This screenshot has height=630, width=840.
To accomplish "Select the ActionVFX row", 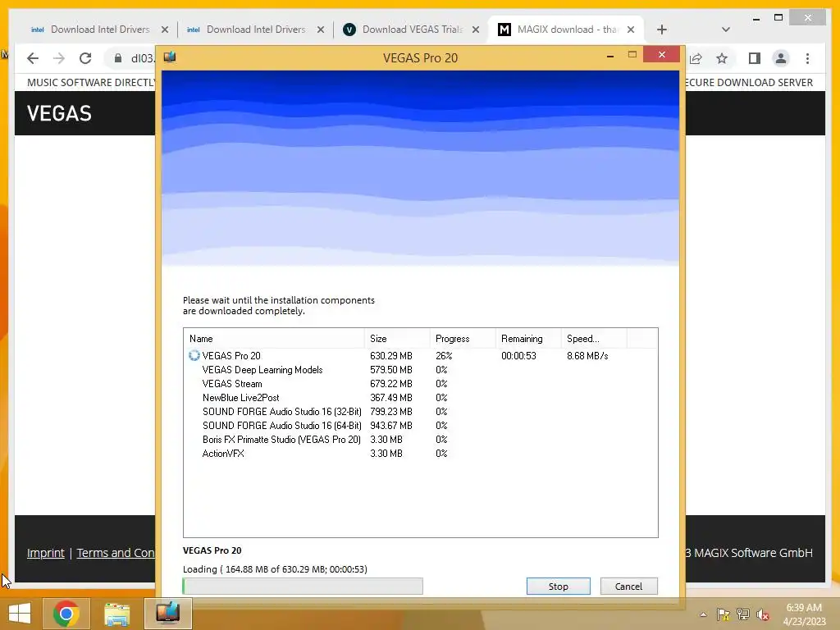I will [421, 453].
